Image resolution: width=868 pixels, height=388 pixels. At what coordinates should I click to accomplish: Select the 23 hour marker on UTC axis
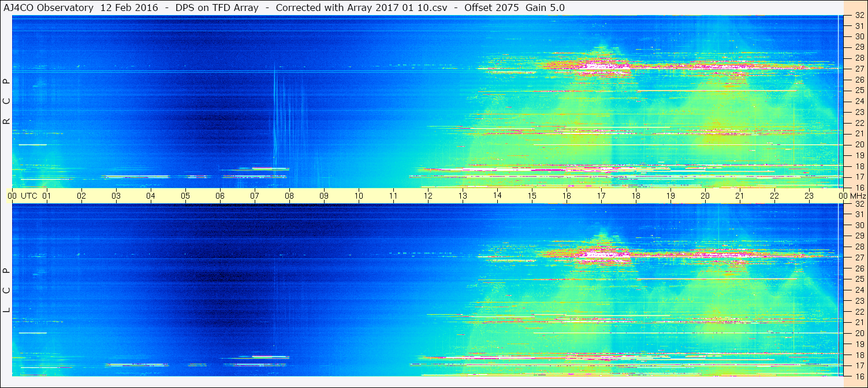click(809, 196)
